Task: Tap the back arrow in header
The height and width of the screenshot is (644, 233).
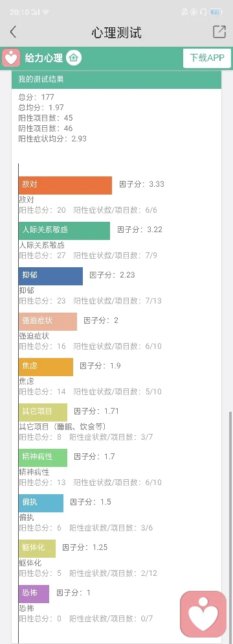Action: click(x=13, y=32)
